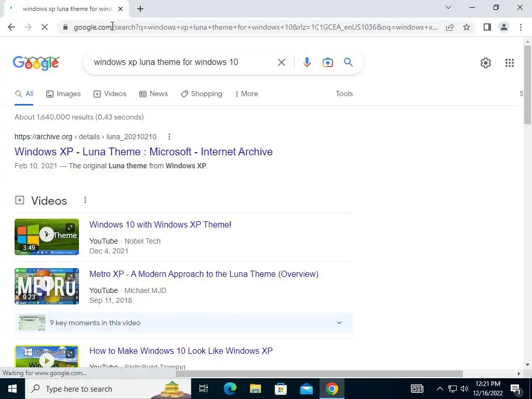Show hidden system tray icons
The image size is (532, 399).
[x=440, y=389]
